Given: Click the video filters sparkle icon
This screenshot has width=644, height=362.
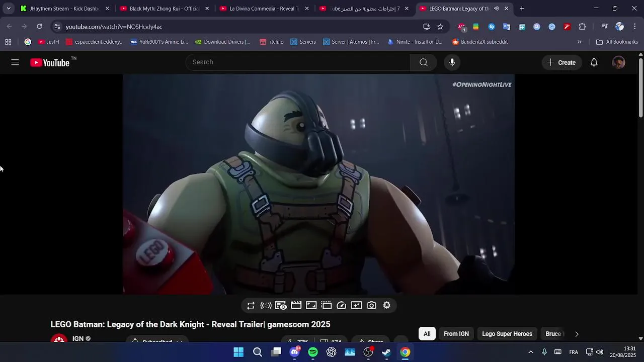Looking at the screenshot, I should [357, 306].
